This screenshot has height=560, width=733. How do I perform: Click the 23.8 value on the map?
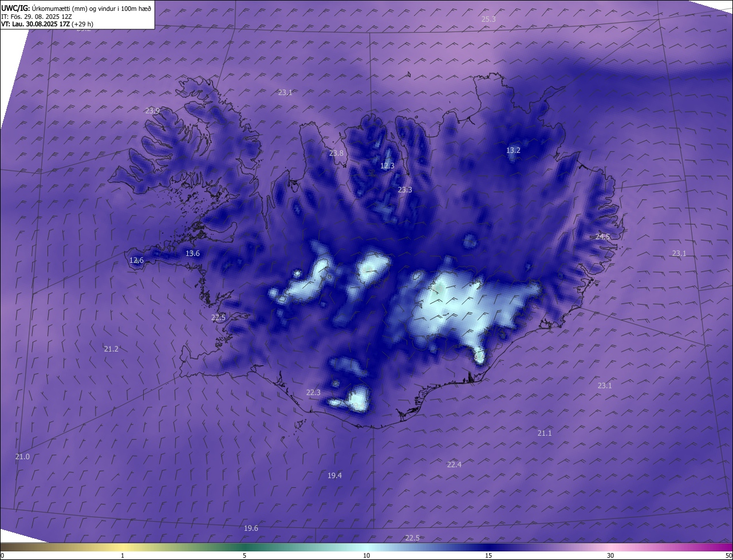point(336,153)
